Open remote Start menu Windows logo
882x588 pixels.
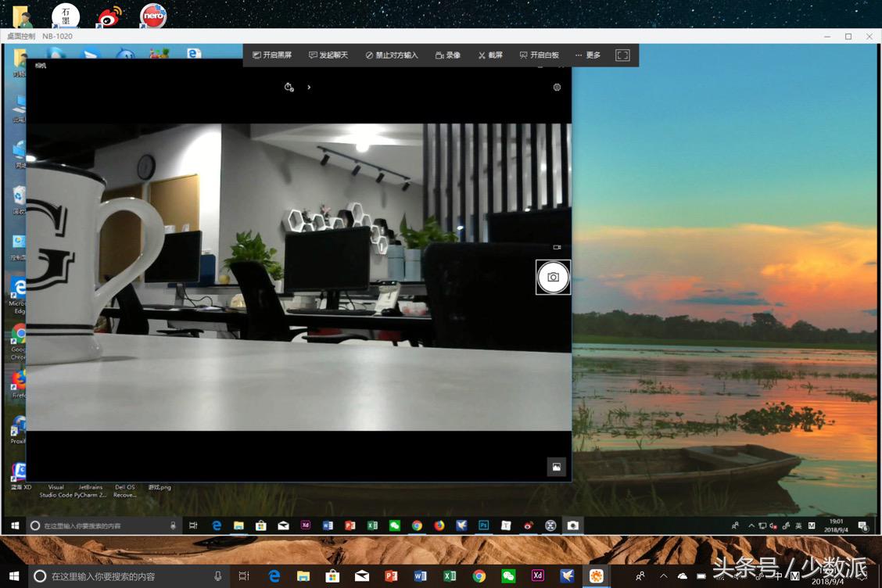pyautogui.click(x=15, y=525)
